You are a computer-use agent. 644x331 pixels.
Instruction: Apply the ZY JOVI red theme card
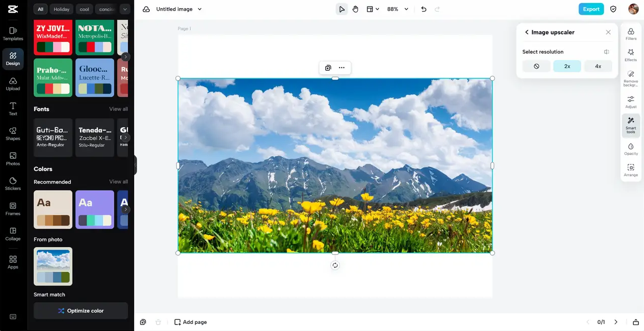[53, 37]
